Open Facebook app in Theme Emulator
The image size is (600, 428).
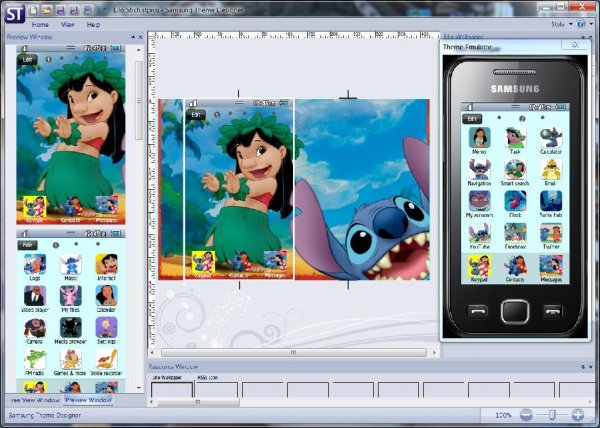(x=515, y=236)
